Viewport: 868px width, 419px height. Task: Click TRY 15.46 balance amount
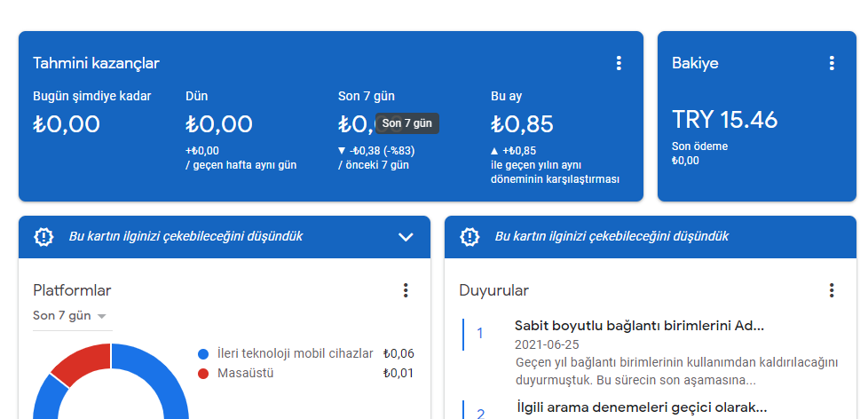tap(724, 120)
